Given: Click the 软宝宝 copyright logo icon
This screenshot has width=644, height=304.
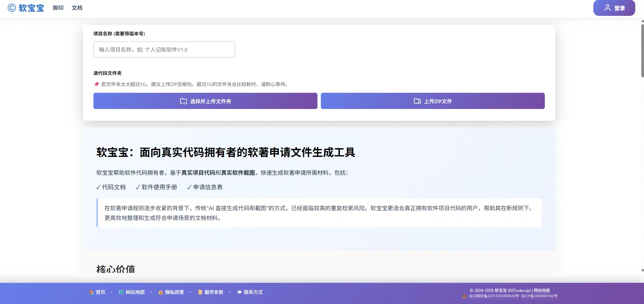Looking at the screenshot, I should point(12,8).
